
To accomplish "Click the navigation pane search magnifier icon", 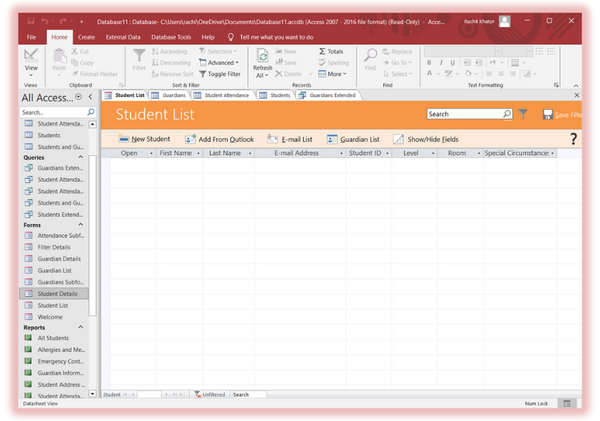I will coord(91,112).
